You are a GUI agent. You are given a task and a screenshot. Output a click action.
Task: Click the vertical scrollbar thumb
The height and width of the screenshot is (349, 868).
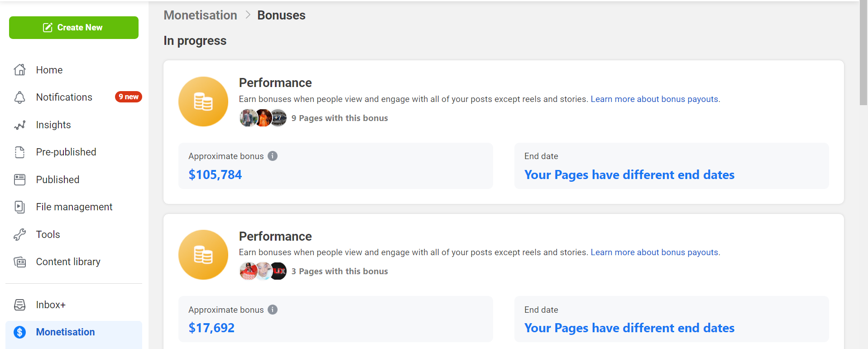863,53
